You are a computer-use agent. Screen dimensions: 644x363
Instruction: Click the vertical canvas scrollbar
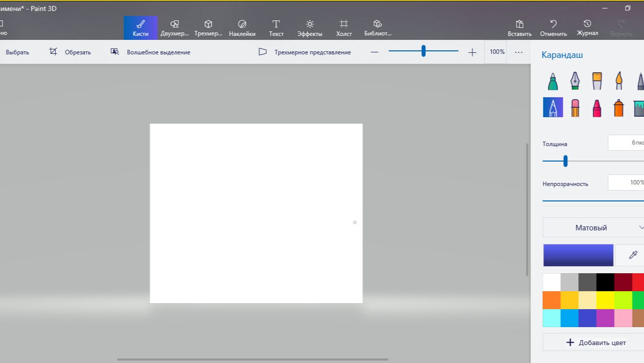(x=527, y=209)
